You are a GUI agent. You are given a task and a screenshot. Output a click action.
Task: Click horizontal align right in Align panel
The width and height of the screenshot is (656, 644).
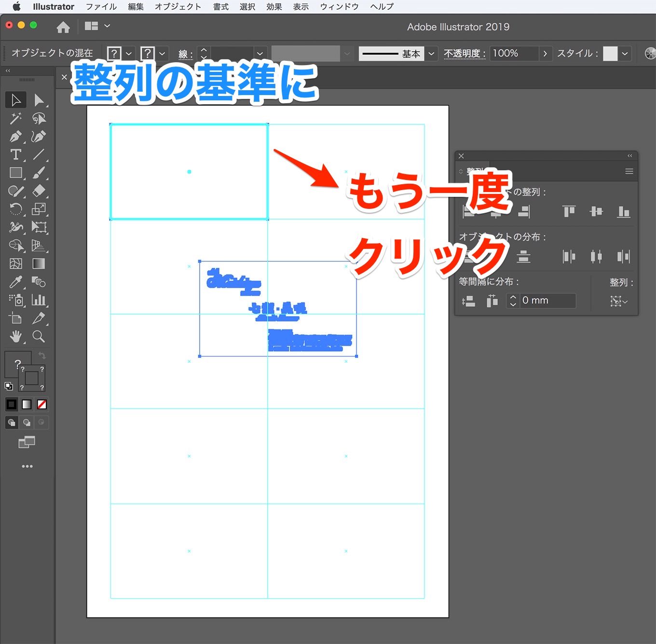click(x=524, y=211)
